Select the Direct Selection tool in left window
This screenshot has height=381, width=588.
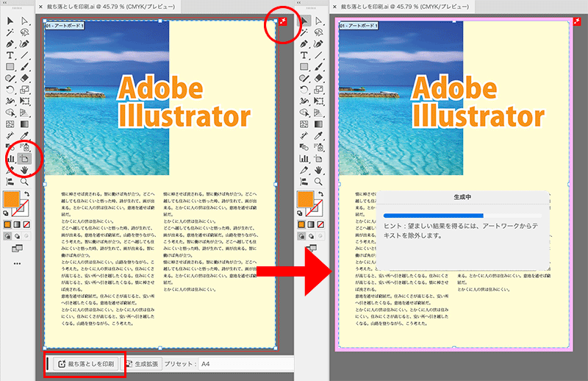coord(24,21)
